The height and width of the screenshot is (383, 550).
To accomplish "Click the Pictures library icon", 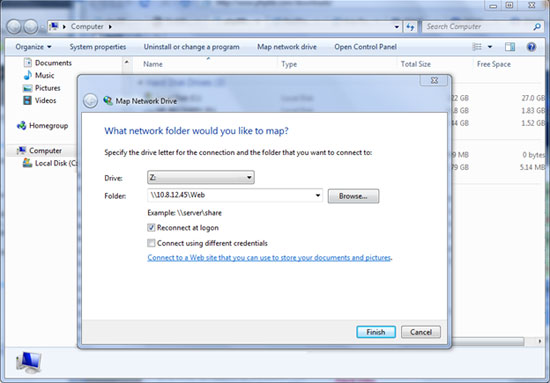I will click(27, 88).
